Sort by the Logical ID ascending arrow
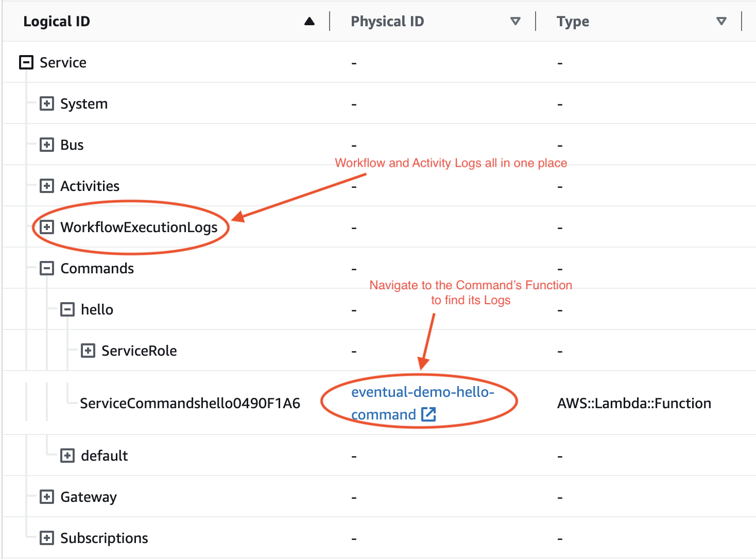 (x=310, y=21)
